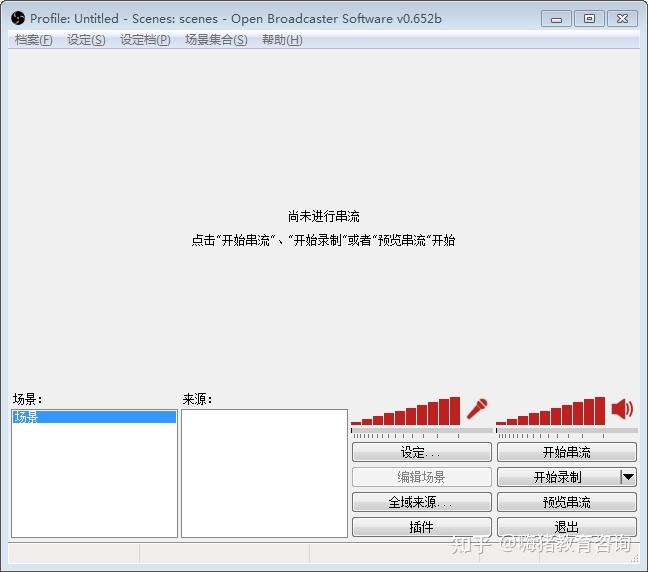The image size is (648, 572).
Task: Close the OBS window
Action: pyautogui.click(x=622, y=19)
